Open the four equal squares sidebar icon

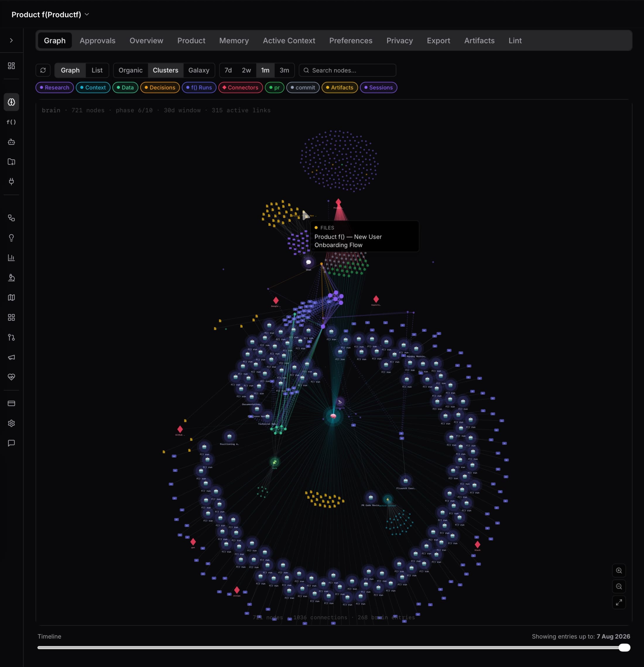[11, 317]
